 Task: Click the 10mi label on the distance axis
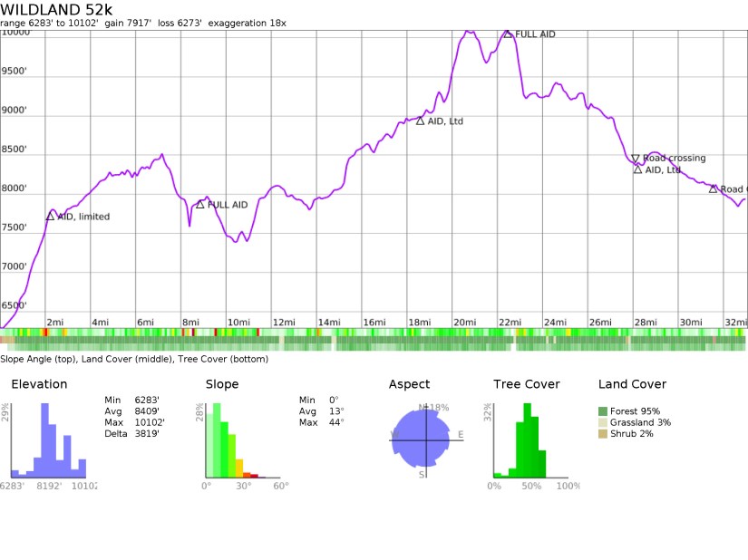click(x=238, y=322)
